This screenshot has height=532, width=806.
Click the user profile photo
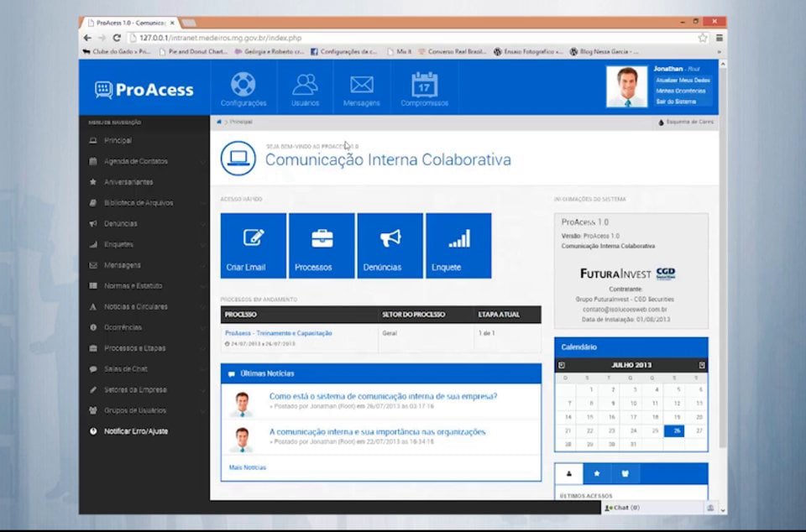click(x=627, y=86)
